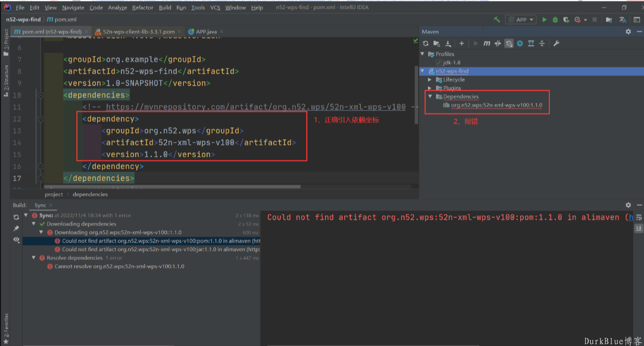Reload All Maven Projects

pyautogui.click(x=426, y=43)
